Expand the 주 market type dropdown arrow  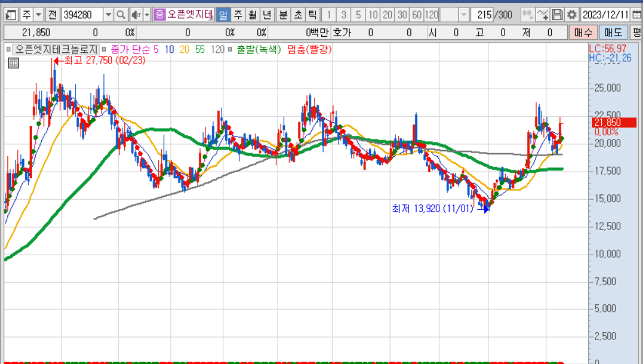[x=39, y=15]
